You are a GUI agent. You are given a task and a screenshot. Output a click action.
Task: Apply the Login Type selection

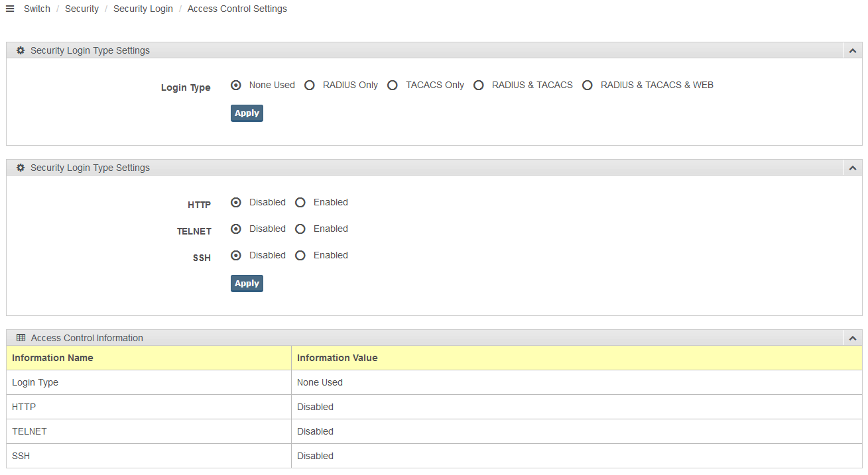click(x=247, y=113)
